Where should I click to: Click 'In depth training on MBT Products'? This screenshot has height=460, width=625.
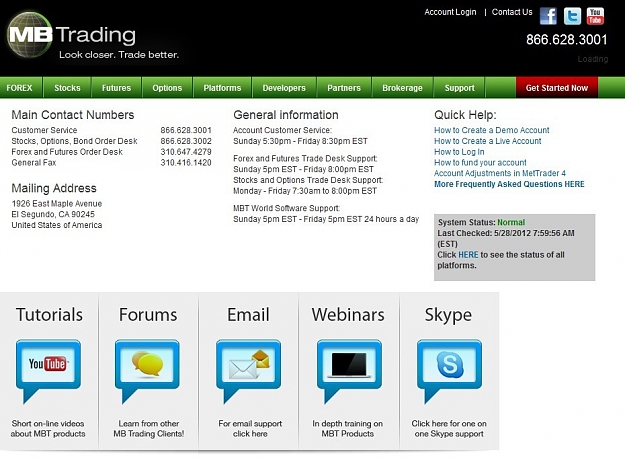coord(348,429)
